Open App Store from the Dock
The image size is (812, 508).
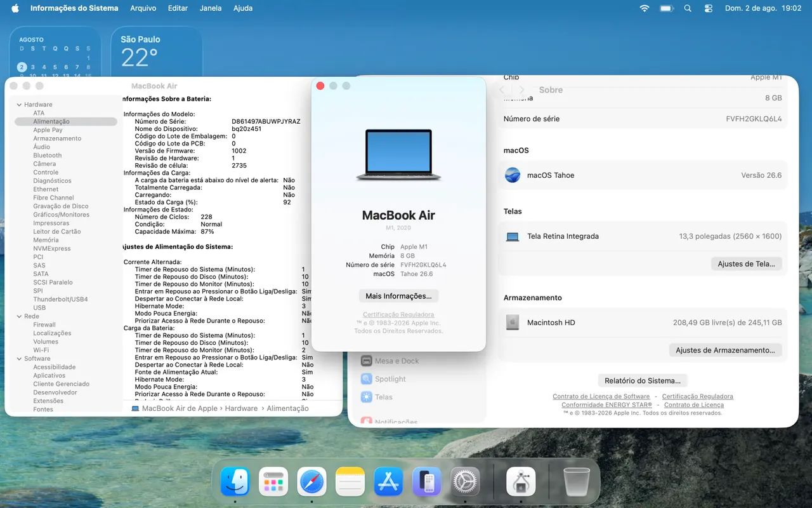click(x=389, y=482)
